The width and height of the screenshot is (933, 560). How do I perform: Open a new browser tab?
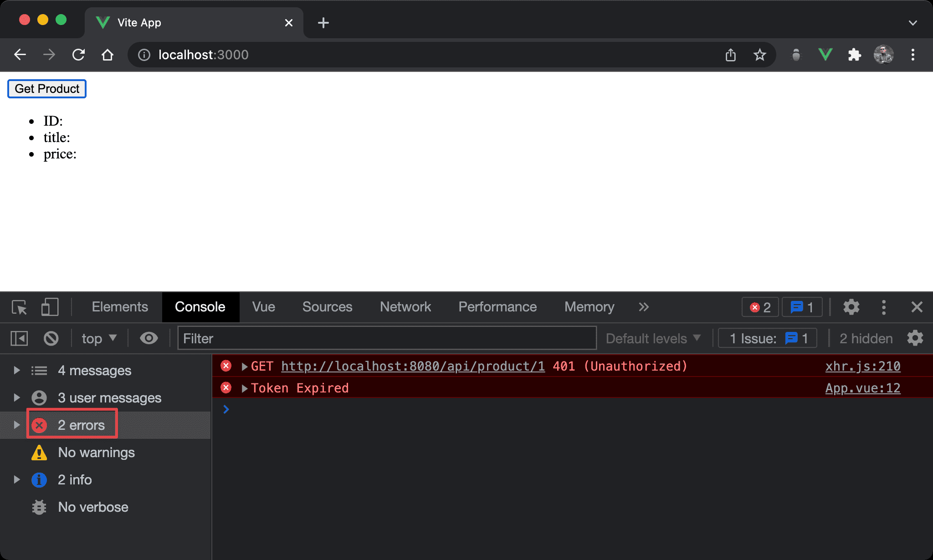(x=323, y=23)
